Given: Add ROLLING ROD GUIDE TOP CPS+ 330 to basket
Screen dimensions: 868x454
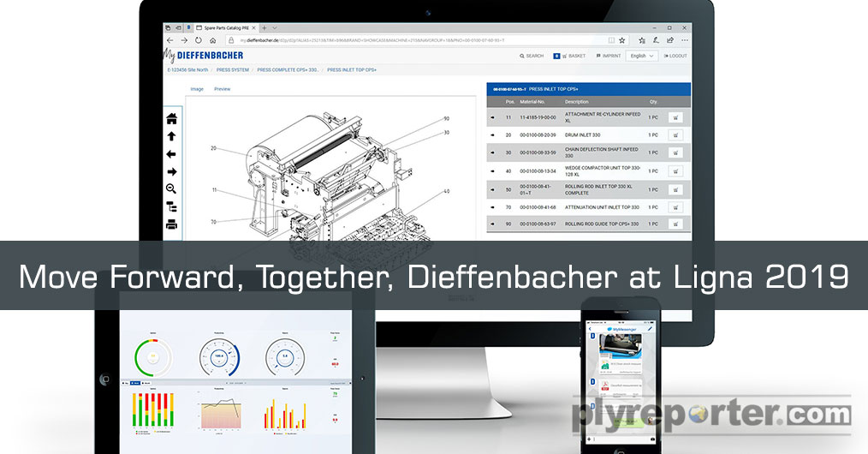Looking at the screenshot, I should (x=675, y=224).
